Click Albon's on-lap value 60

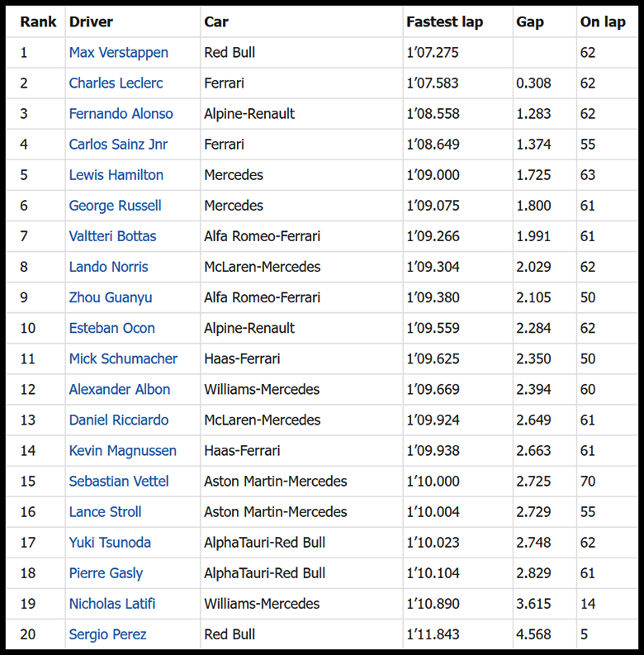tap(588, 389)
